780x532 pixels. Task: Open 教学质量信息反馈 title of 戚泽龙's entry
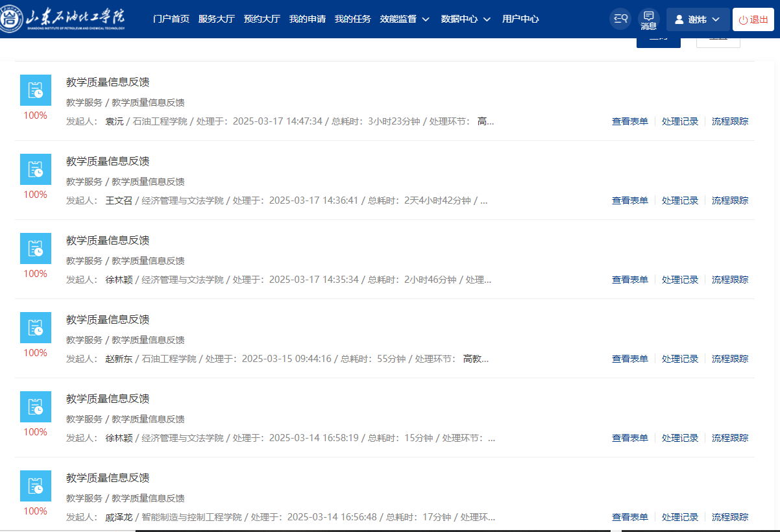click(x=108, y=478)
